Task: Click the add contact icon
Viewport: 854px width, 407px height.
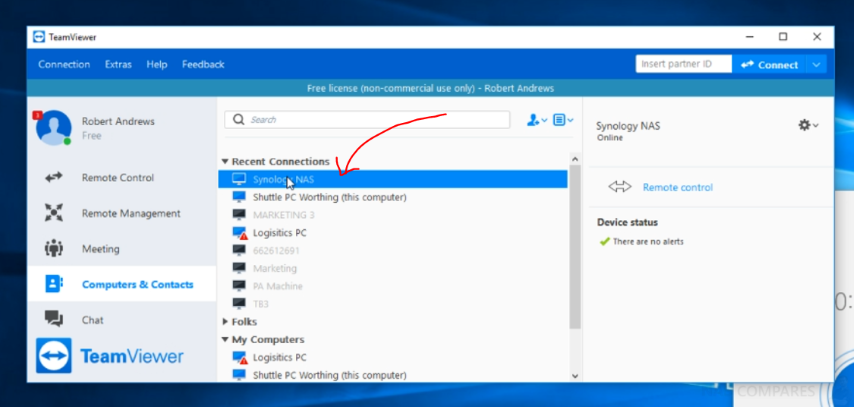Action: [x=536, y=120]
